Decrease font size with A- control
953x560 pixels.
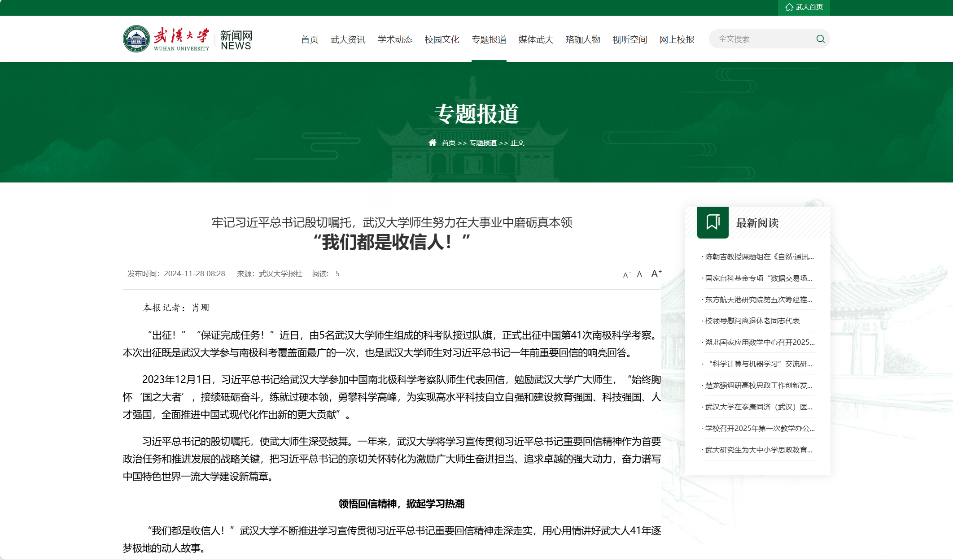click(627, 274)
